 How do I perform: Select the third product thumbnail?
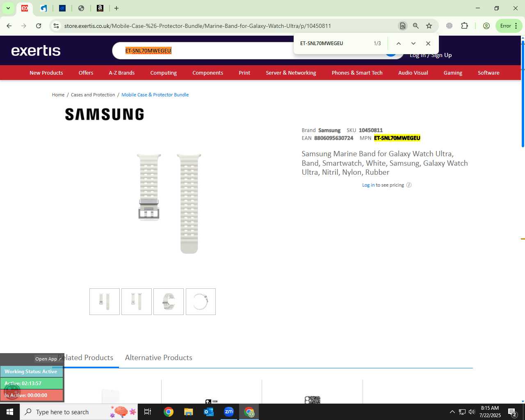(x=169, y=302)
